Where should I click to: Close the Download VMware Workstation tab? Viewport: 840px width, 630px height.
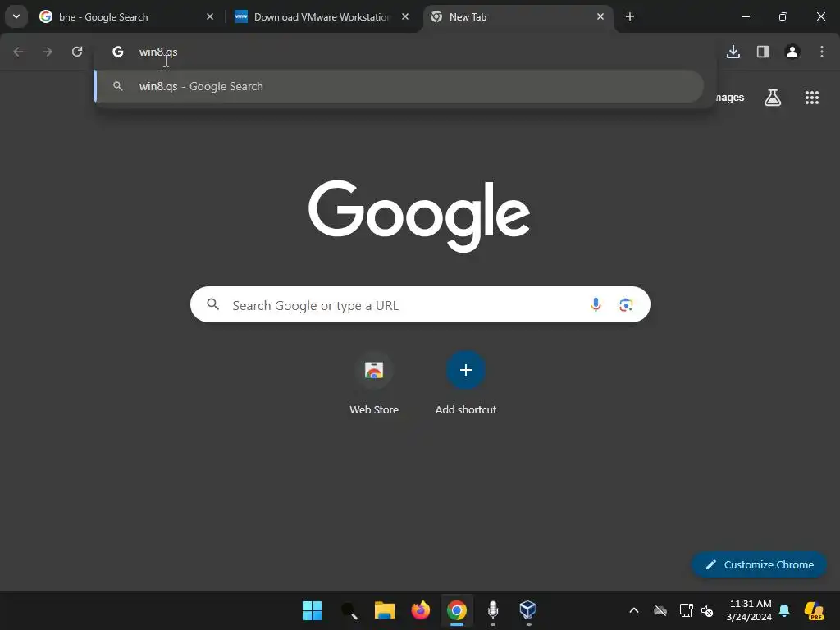(405, 16)
